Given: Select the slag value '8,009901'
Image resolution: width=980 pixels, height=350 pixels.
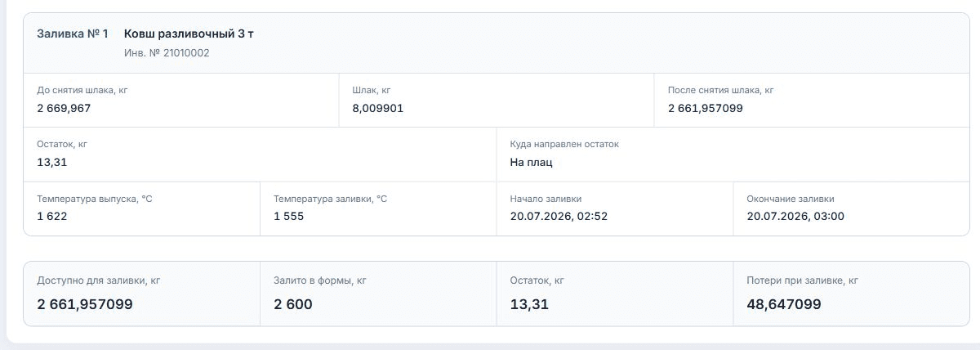Looking at the screenshot, I should [377, 108].
